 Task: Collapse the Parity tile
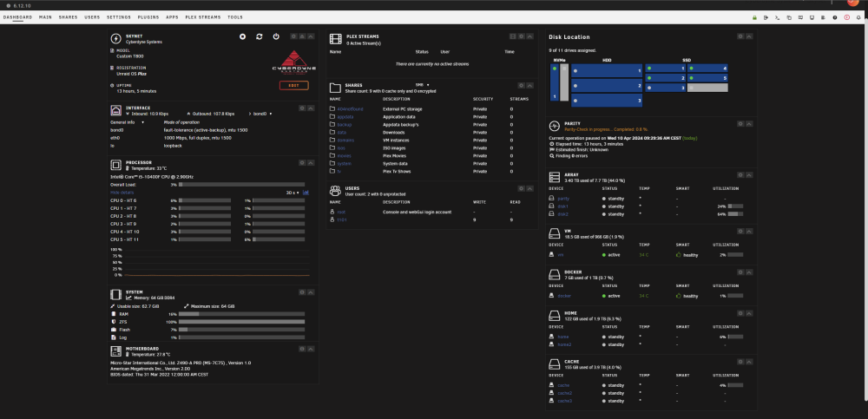[750, 125]
